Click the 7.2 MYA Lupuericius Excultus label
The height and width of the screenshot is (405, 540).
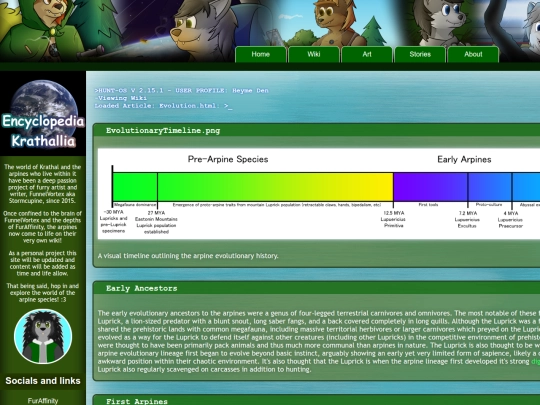[x=468, y=220]
